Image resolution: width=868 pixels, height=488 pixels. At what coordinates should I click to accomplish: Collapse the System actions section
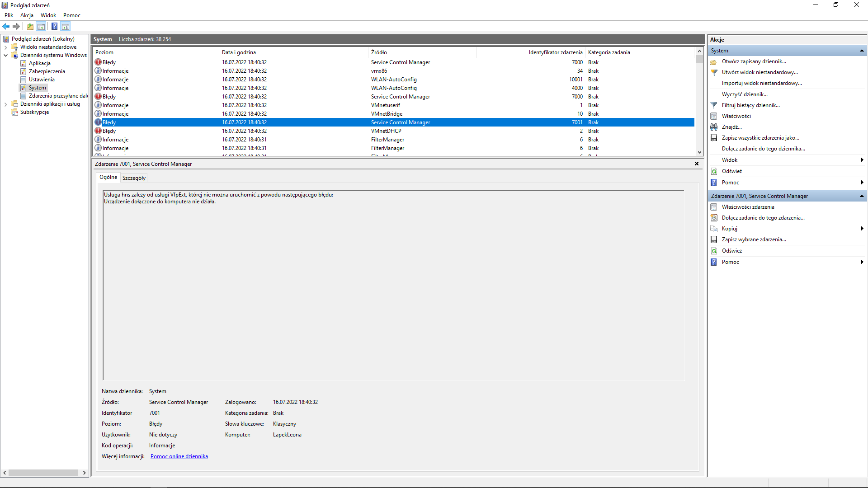(x=862, y=51)
